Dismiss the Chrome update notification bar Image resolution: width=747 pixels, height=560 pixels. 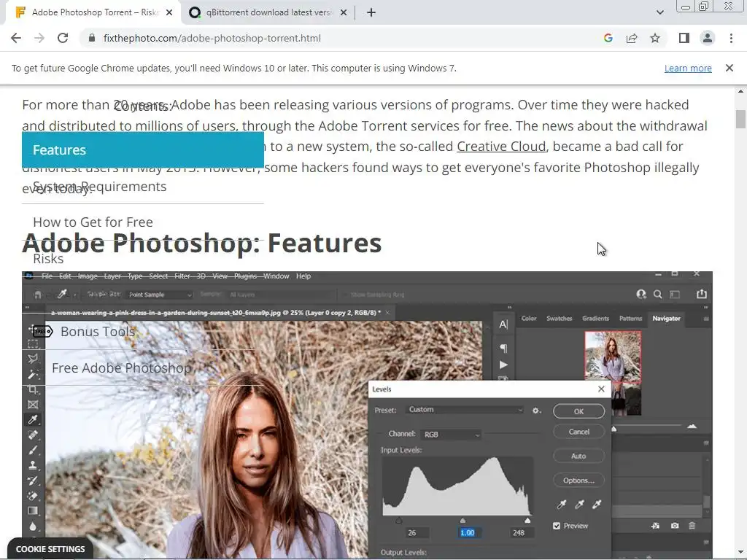click(x=729, y=68)
